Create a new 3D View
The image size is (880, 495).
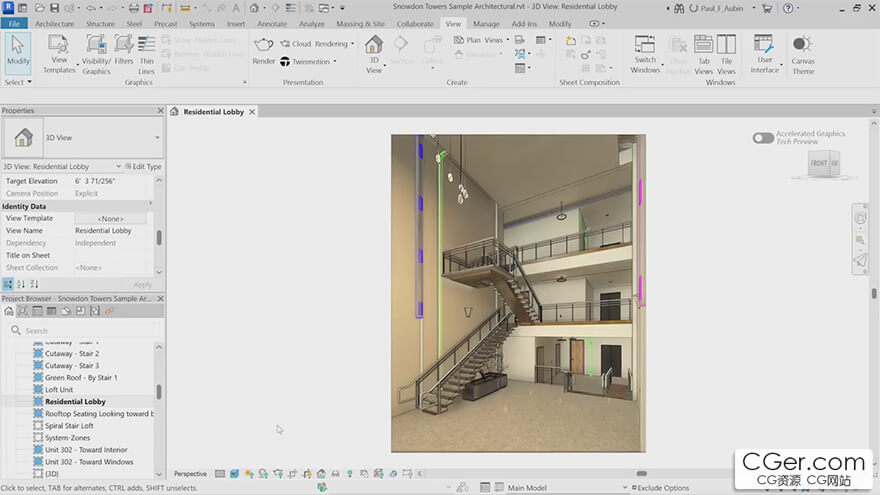pos(374,54)
